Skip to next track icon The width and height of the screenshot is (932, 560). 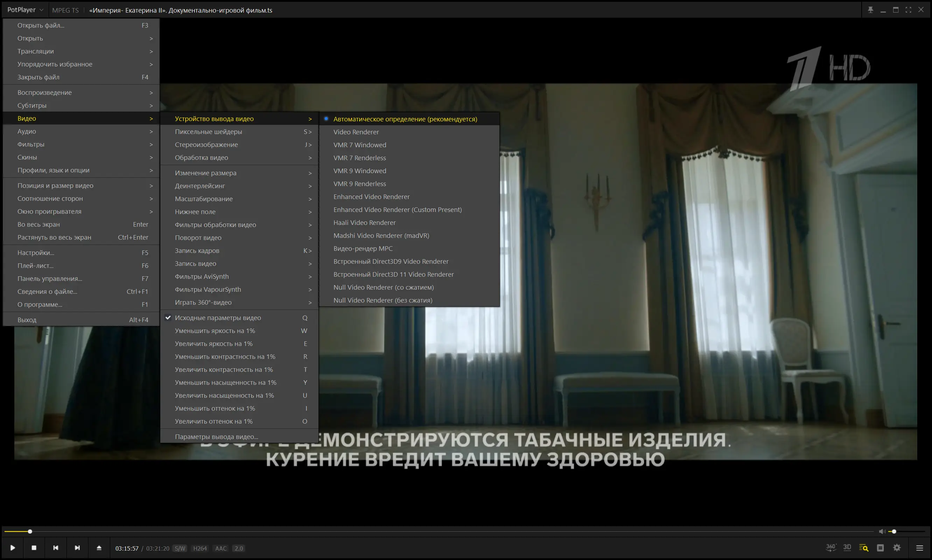coord(77,548)
